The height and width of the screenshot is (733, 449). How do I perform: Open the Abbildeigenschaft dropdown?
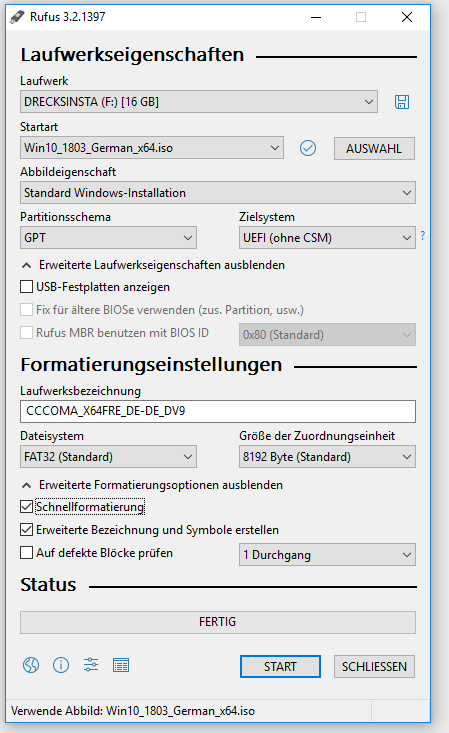[x=217, y=193]
